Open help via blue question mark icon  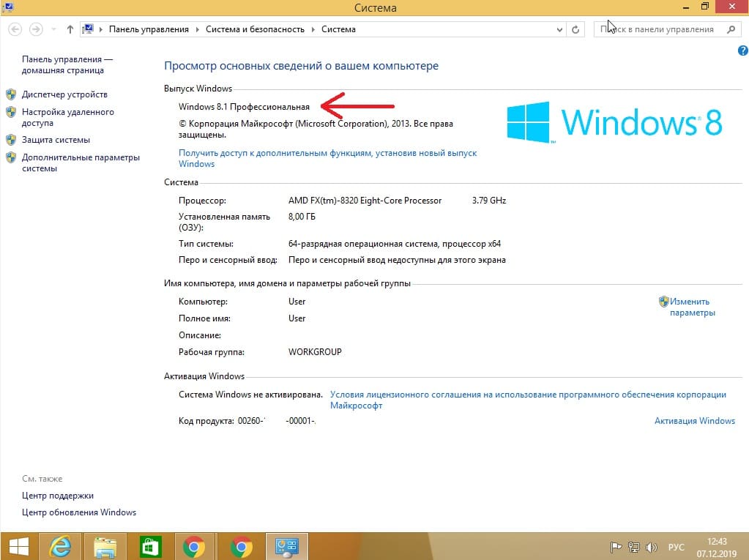[742, 51]
